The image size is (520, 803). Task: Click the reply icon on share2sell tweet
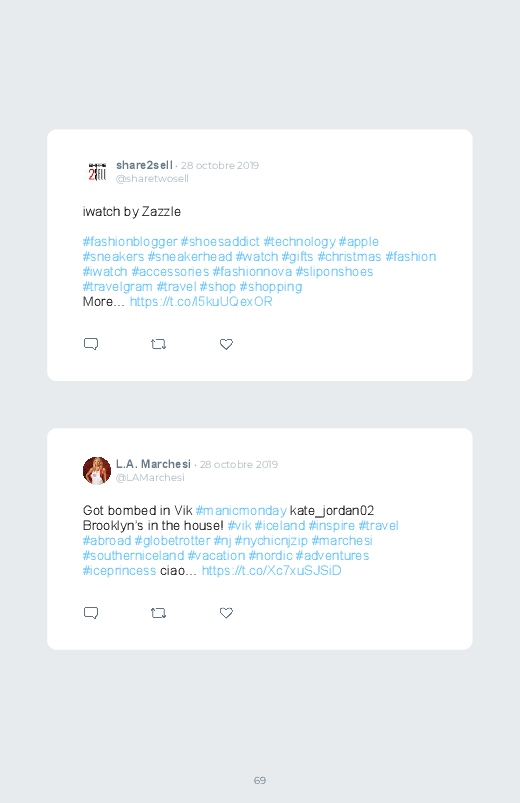[91, 344]
